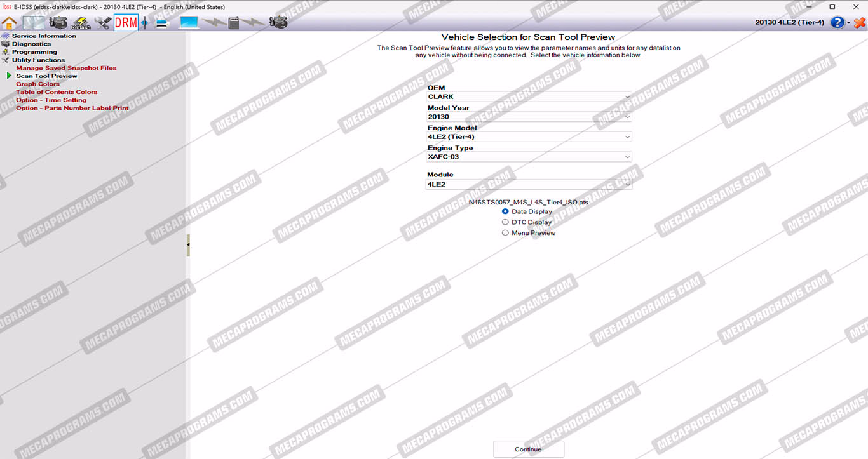
Task: Click the Diagnostics engine icon in sidebar
Action: tap(6, 44)
